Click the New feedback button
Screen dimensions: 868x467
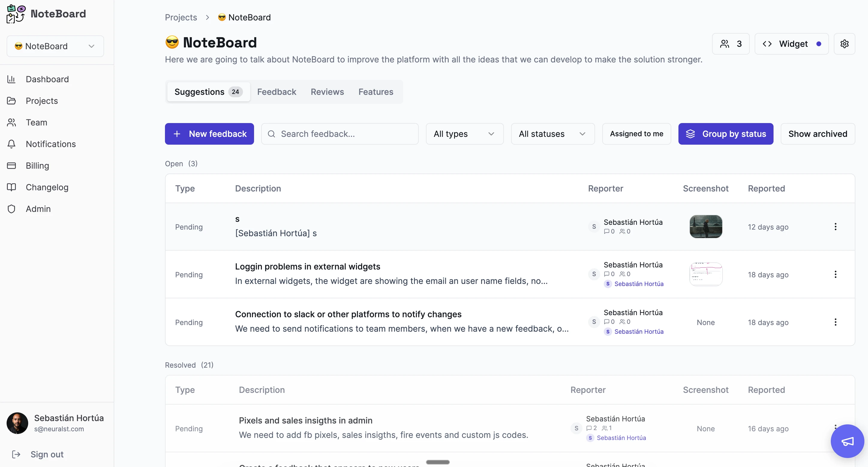209,134
